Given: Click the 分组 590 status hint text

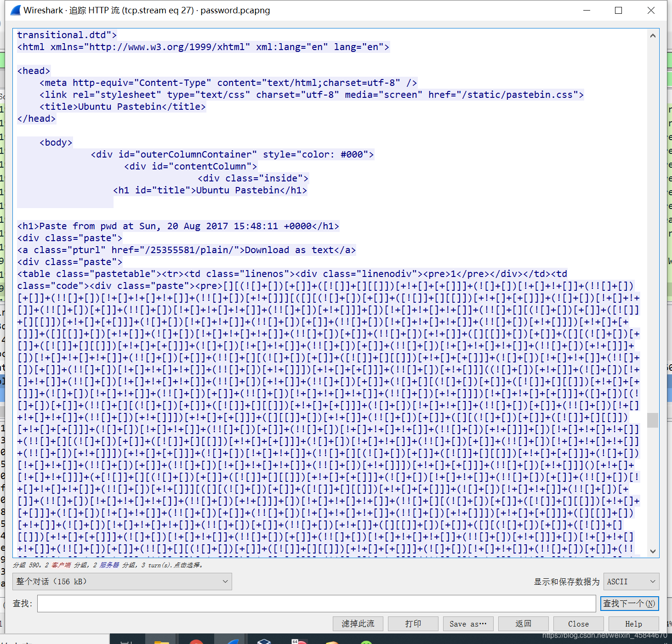Looking at the screenshot, I should point(108,565).
